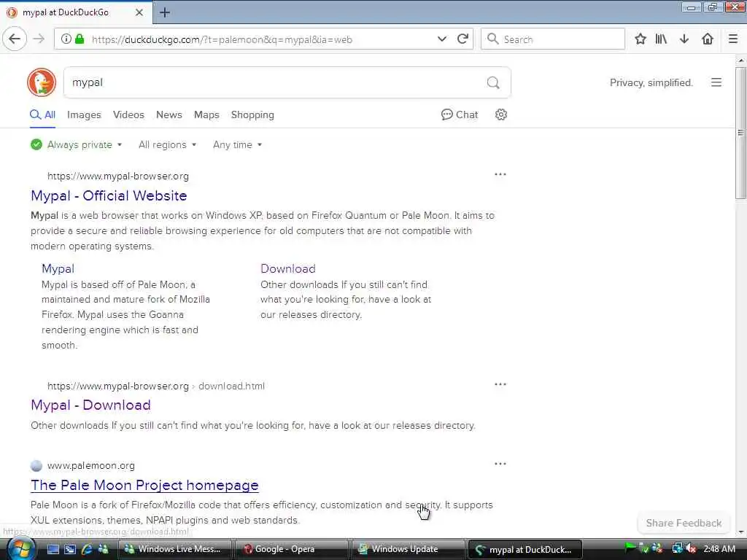Open the Mypal - Download result

click(x=90, y=405)
